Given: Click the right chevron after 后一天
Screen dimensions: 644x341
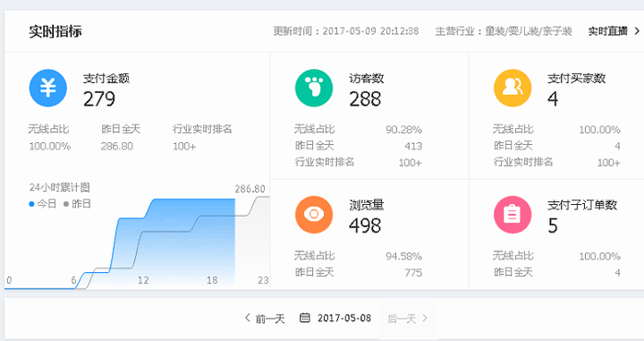Looking at the screenshot, I should tap(425, 318).
